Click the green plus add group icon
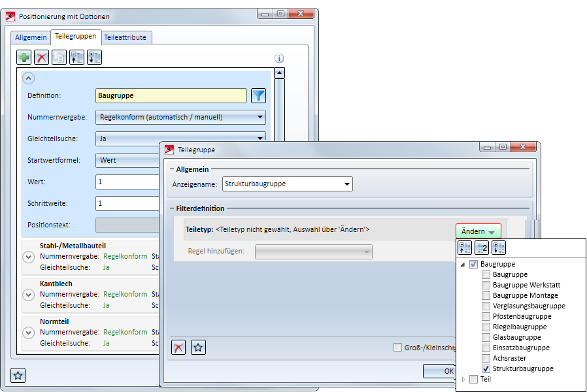 click(24, 57)
